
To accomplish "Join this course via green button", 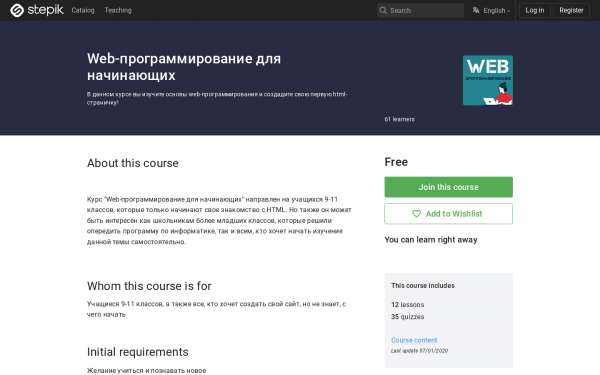I will pos(448,187).
